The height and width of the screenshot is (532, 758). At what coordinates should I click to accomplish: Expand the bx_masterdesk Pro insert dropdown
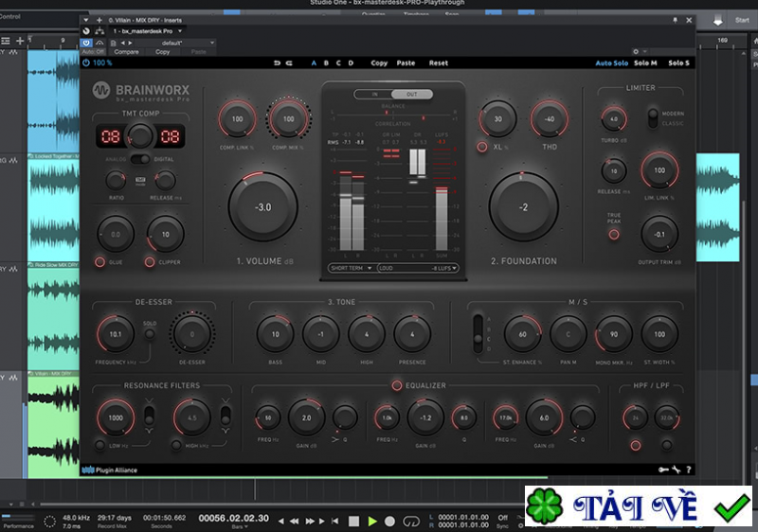177,30
